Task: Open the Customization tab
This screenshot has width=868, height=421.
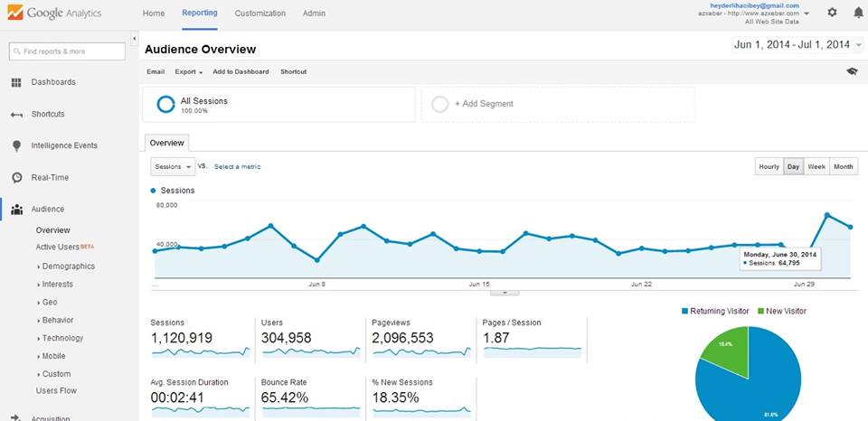Action: [260, 14]
